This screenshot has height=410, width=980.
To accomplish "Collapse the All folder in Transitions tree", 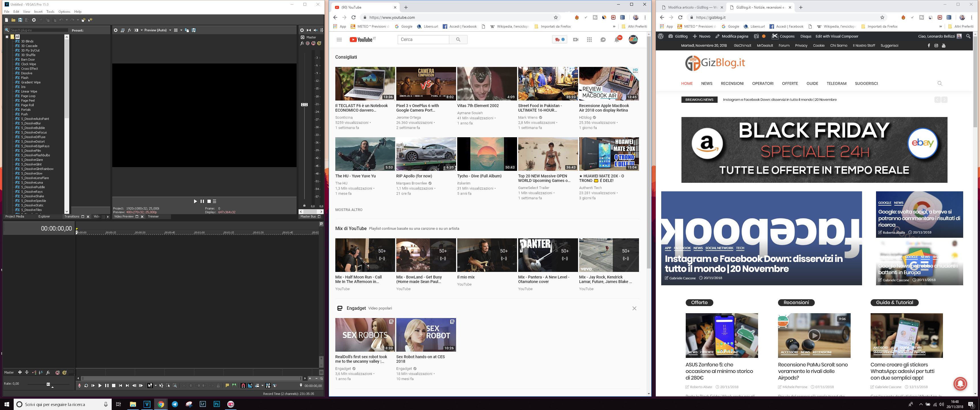I will pyautogui.click(x=7, y=37).
